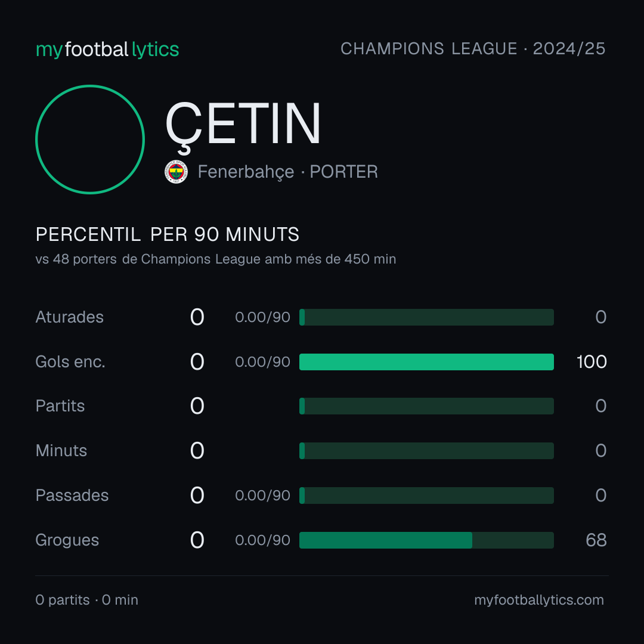Image resolution: width=644 pixels, height=644 pixels.
Task: Select the Percentil per 90 minuts heading
Action: point(167,234)
